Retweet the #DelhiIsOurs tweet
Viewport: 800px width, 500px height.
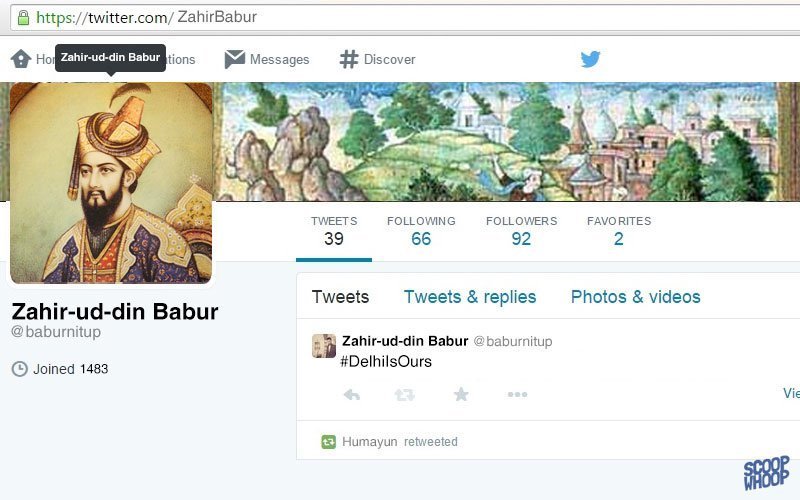(405, 394)
